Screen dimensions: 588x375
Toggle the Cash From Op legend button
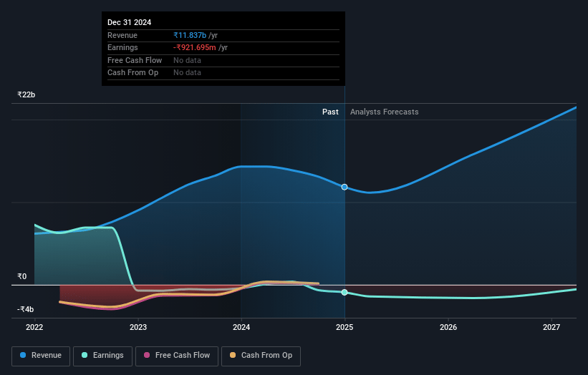click(261, 356)
